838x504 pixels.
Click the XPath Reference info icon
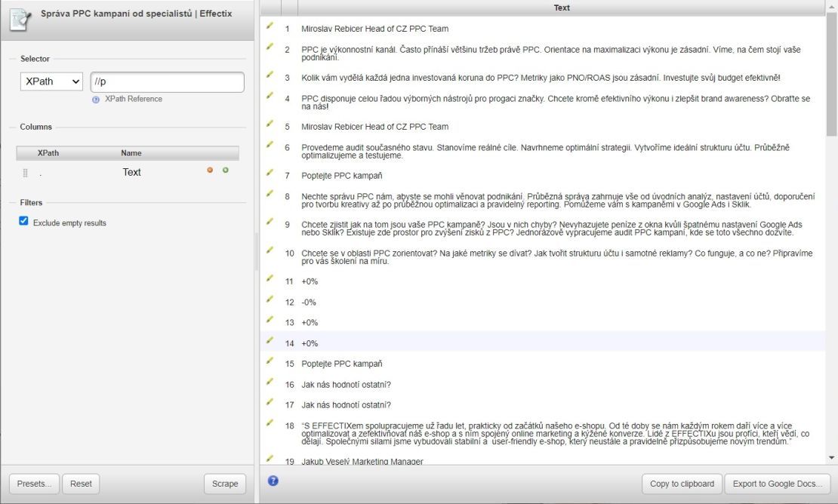coord(96,100)
